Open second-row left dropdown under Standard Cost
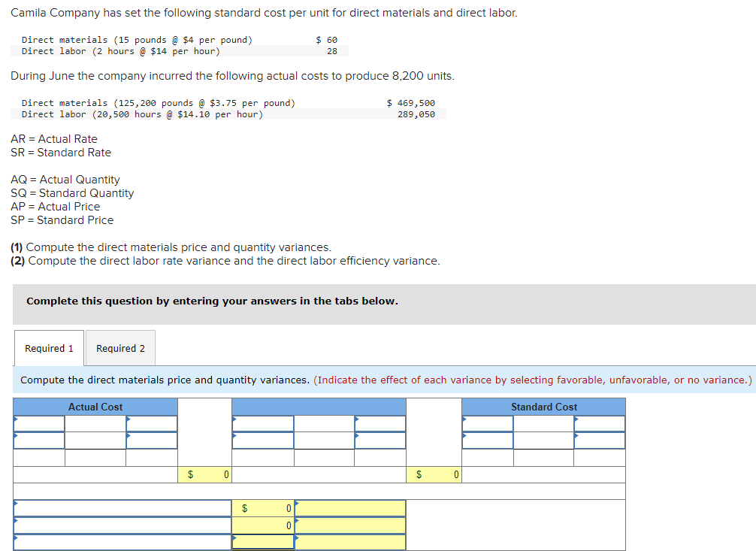The height and width of the screenshot is (551, 756). 488,440
